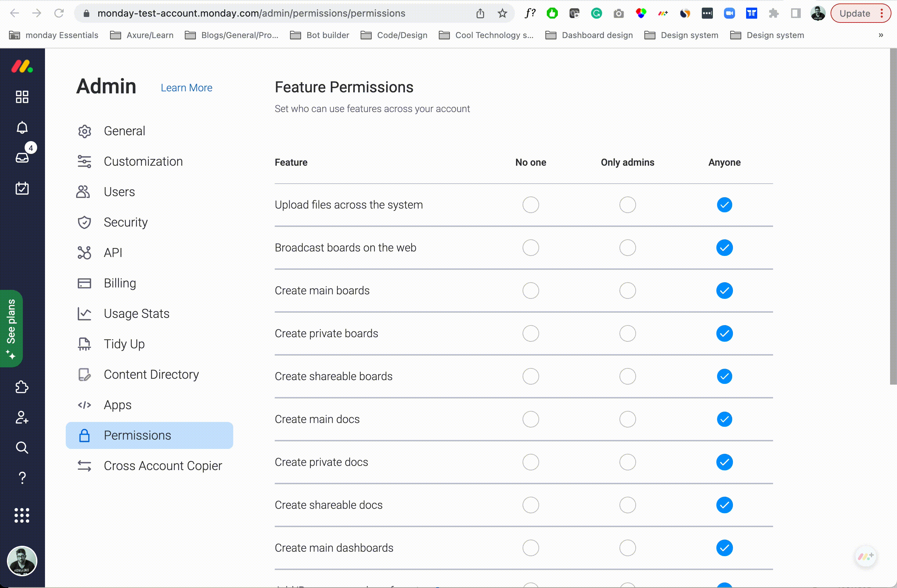Select the Permissions menu item

[x=149, y=435]
